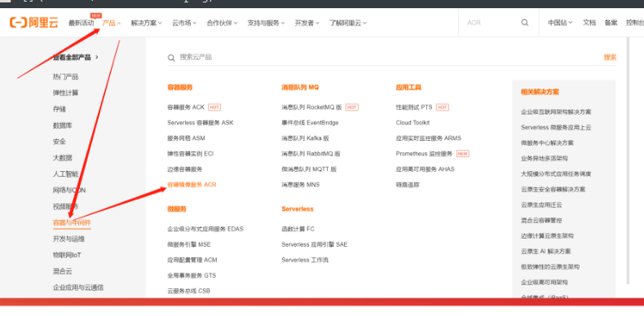Select 安全 category
This screenshot has height=316, width=644.
coord(60,142)
